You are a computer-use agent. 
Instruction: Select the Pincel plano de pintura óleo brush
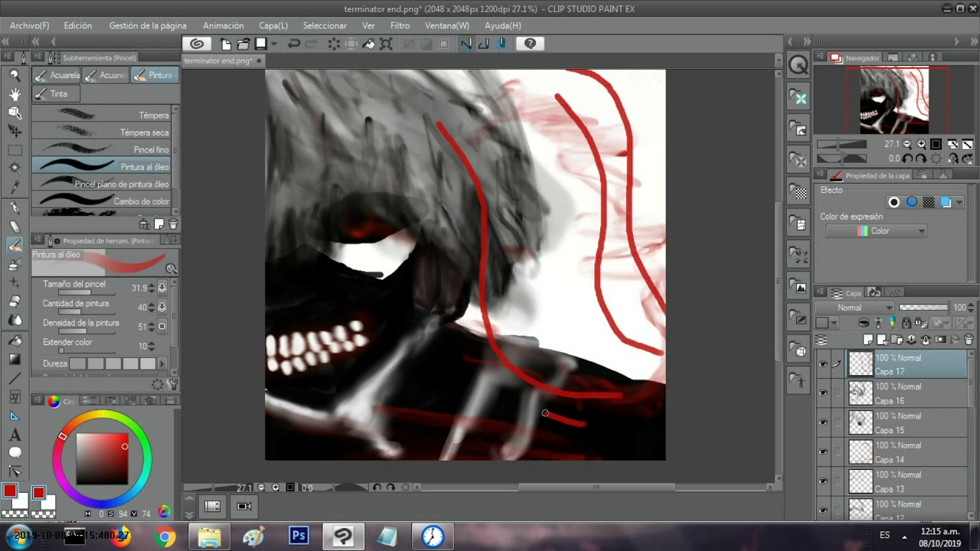click(101, 184)
